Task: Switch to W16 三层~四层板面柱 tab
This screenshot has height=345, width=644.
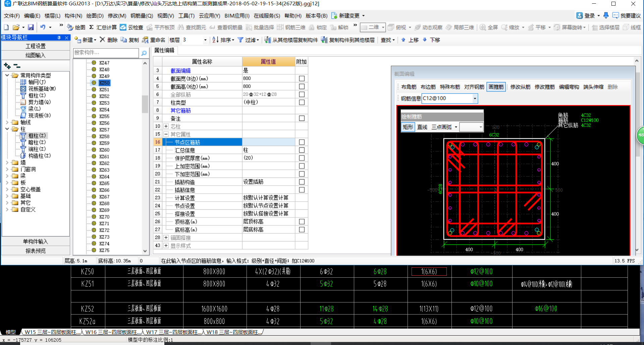Action: tap(113, 332)
